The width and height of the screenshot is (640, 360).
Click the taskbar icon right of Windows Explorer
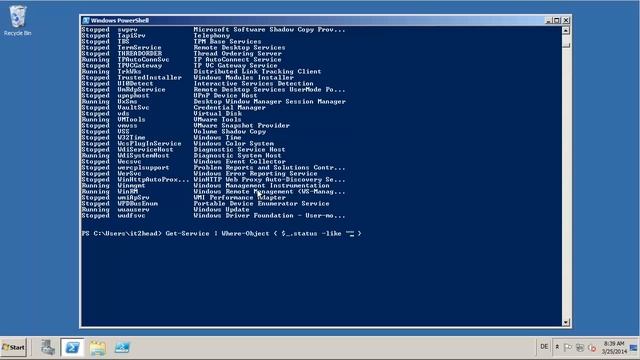click(x=122, y=347)
